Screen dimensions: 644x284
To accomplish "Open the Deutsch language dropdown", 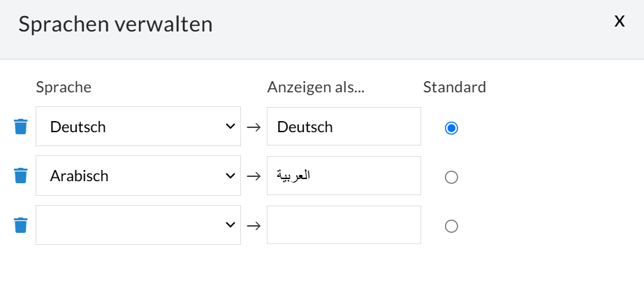I will pos(138,127).
